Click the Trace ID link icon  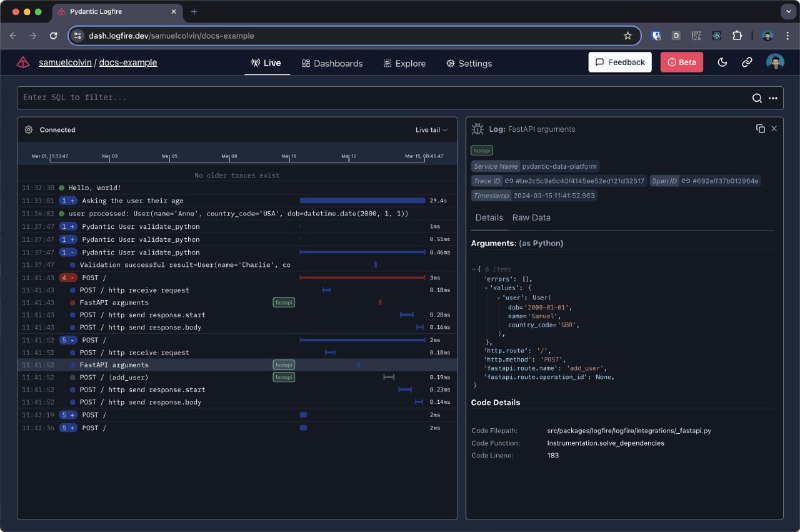click(509, 181)
